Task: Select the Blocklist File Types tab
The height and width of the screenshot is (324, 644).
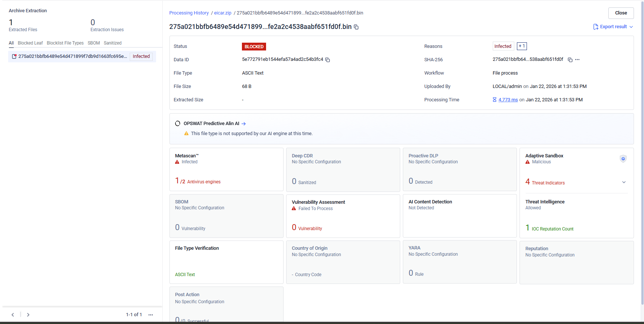Action: pyautogui.click(x=65, y=43)
